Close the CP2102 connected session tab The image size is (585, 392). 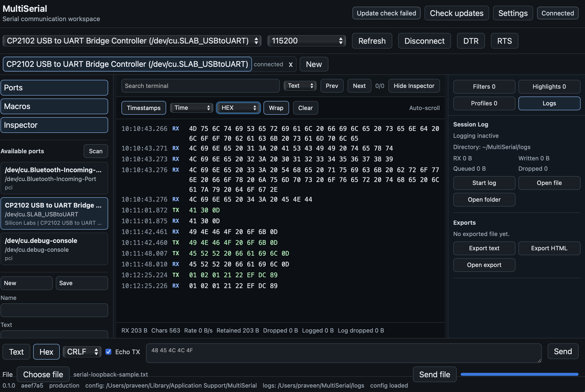291,65
